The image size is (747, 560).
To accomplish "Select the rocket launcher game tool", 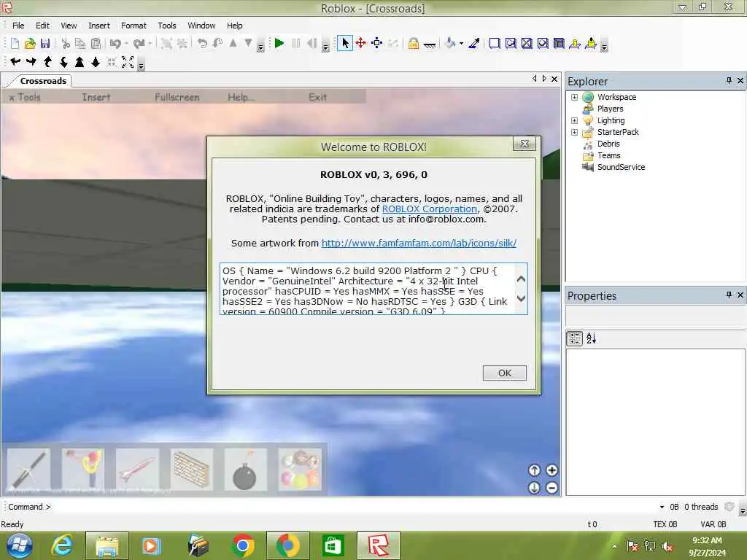I will [137, 469].
